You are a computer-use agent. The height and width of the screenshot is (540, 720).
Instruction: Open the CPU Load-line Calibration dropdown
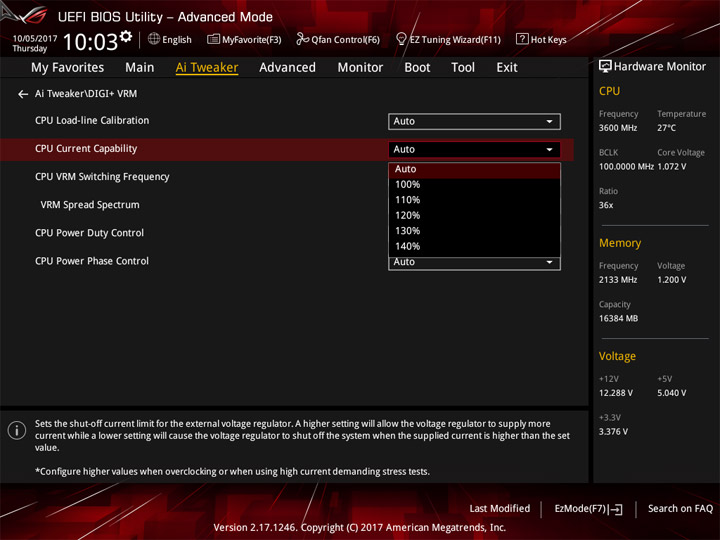tap(474, 121)
